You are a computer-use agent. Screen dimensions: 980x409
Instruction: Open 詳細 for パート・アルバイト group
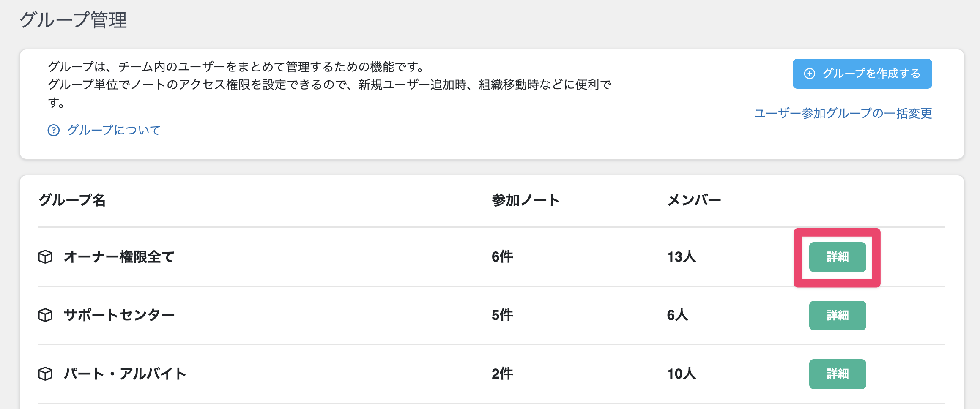pyautogui.click(x=837, y=374)
